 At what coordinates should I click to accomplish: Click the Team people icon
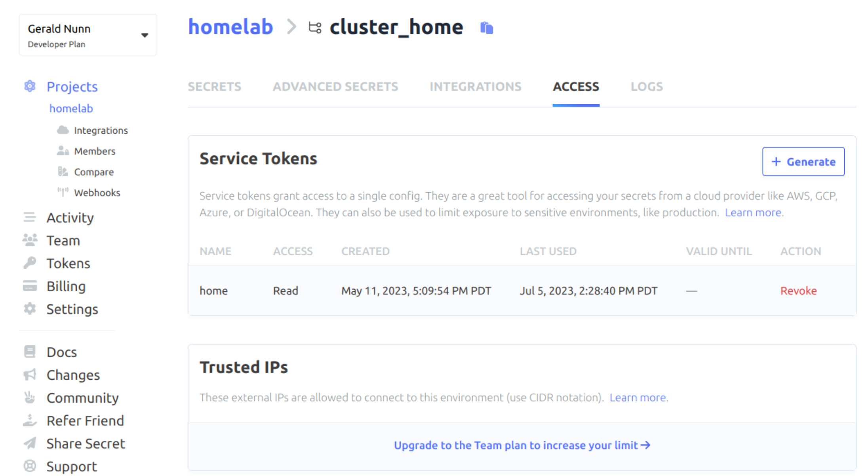click(x=30, y=240)
